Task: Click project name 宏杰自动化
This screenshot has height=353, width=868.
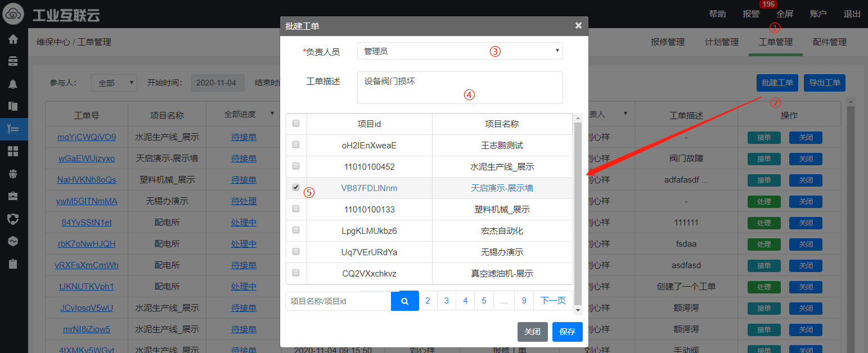Action: click(502, 231)
